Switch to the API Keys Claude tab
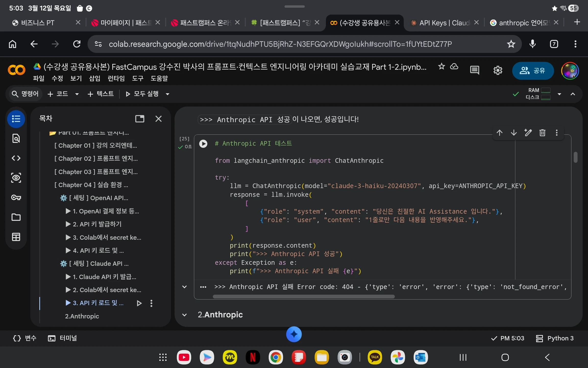Image resolution: width=588 pixels, height=368 pixels. click(x=444, y=23)
